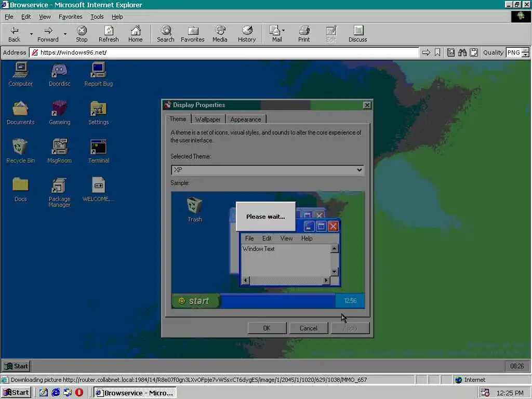
Task: Click the Print toolbar icon
Action: 304,34
